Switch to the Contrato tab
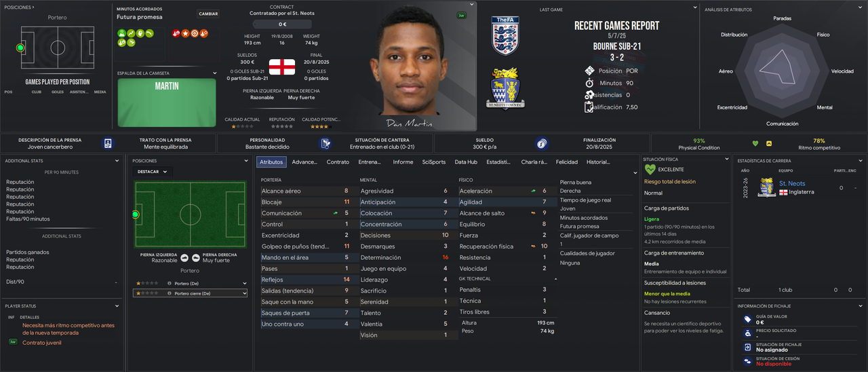Viewport: 868px width, 372px height. click(x=338, y=162)
